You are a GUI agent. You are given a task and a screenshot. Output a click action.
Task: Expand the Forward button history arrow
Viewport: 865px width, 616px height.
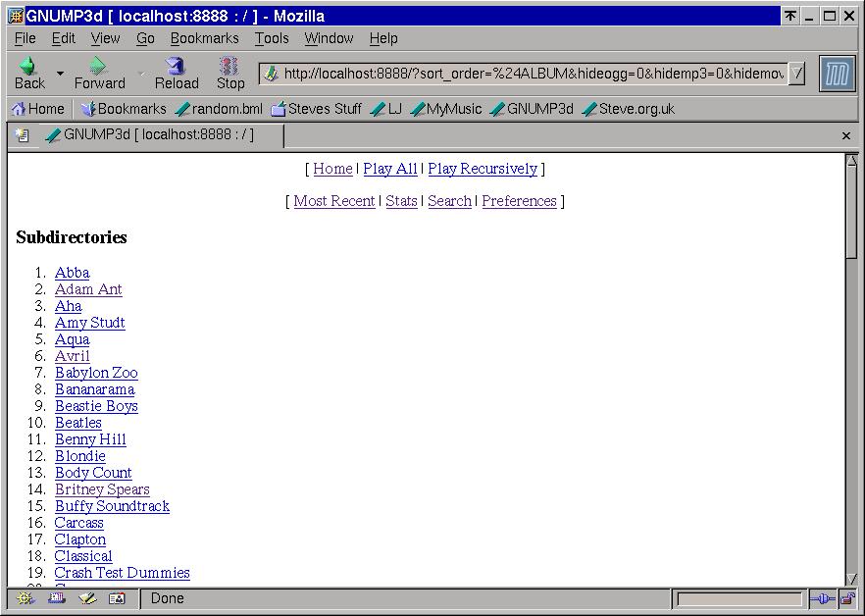140,74
